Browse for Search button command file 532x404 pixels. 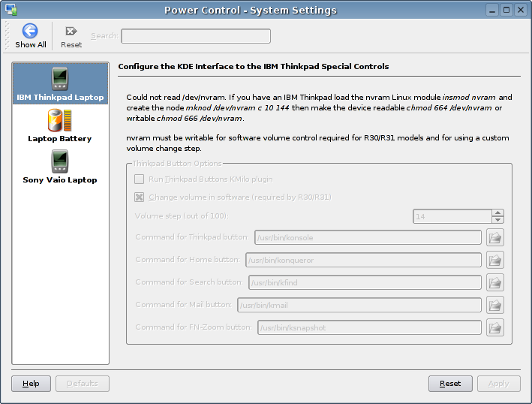494,283
